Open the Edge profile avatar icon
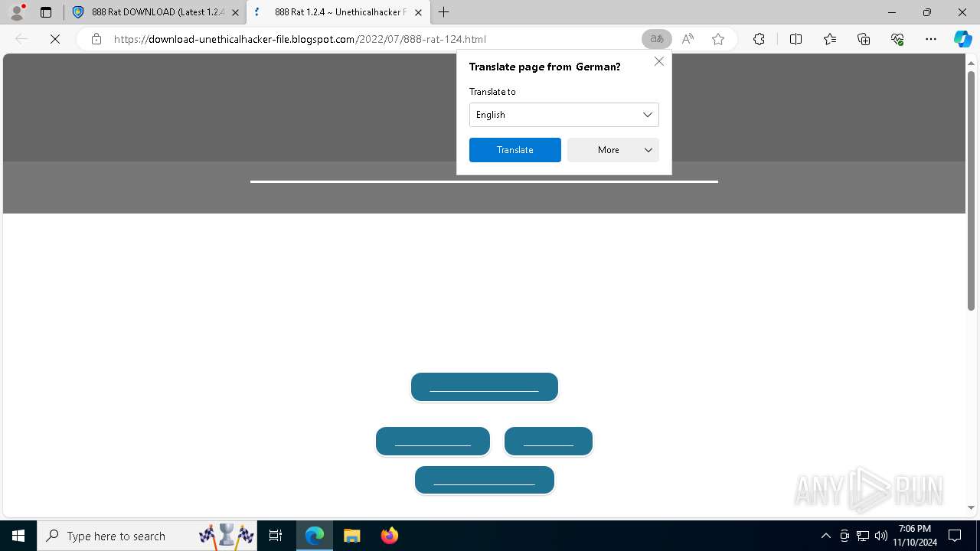 coord(17,12)
